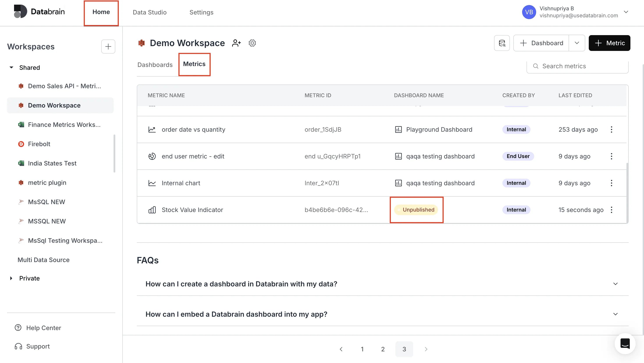Open options menu for Internal chart row
This screenshot has height=363, width=644.
click(612, 183)
